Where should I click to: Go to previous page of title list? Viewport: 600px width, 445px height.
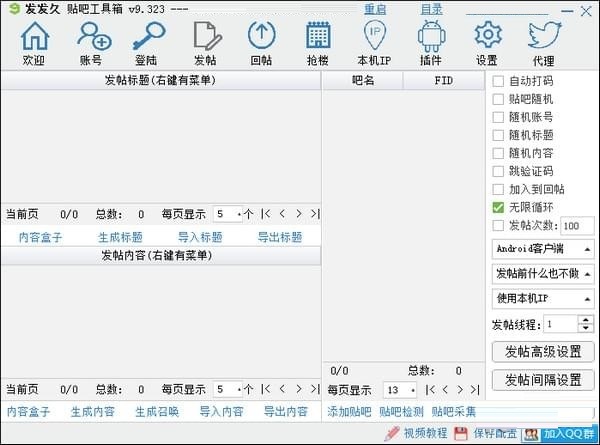click(x=282, y=214)
